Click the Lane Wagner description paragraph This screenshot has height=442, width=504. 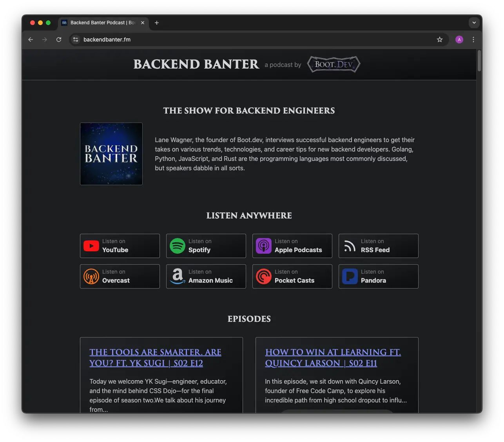point(285,154)
